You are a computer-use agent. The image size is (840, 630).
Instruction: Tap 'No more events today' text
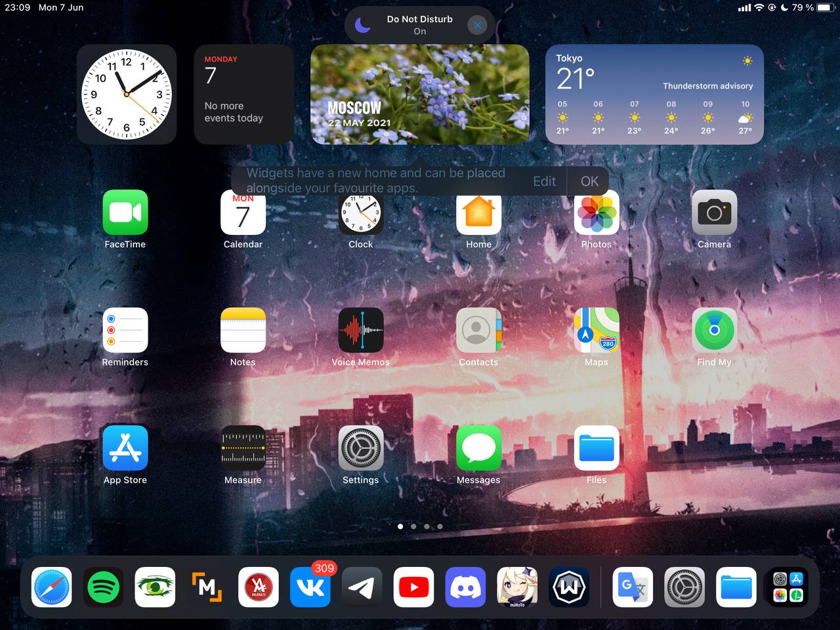pos(234,112)
